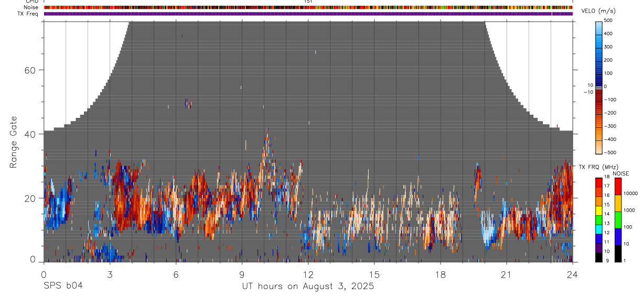644x297 pixels.
Task: Click the x-axis tick label '24'
Action: pos(572,274)
